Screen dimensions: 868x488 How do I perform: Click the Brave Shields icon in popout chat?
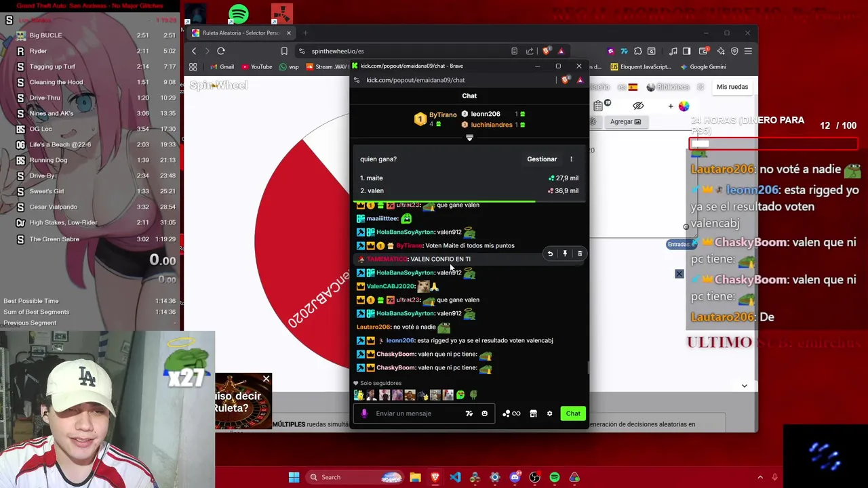(566, 80)
